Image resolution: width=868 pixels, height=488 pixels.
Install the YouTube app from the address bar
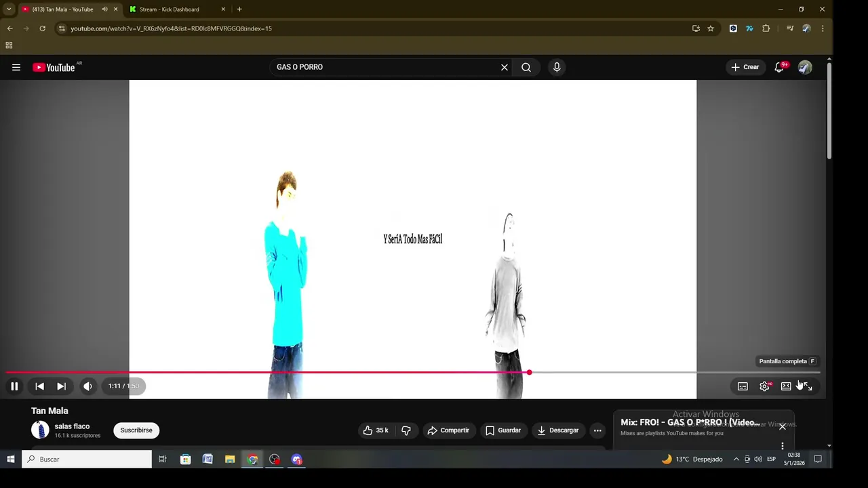696,28
